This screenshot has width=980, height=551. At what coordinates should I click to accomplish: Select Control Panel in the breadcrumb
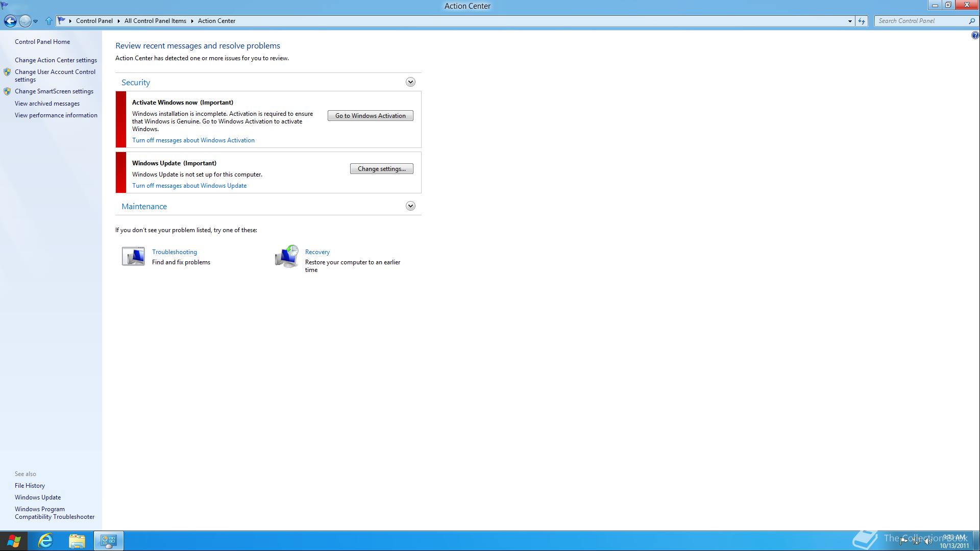click(94, 21)
